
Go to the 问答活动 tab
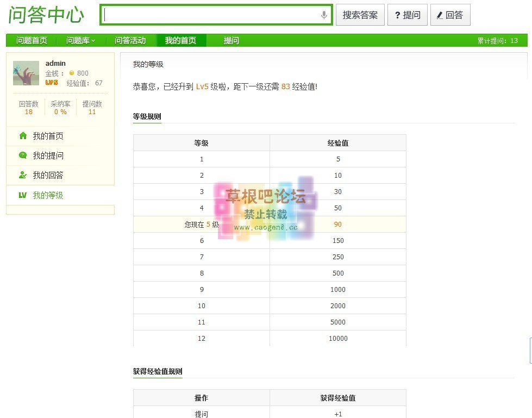pyautogui.click(x=130, y=40)
